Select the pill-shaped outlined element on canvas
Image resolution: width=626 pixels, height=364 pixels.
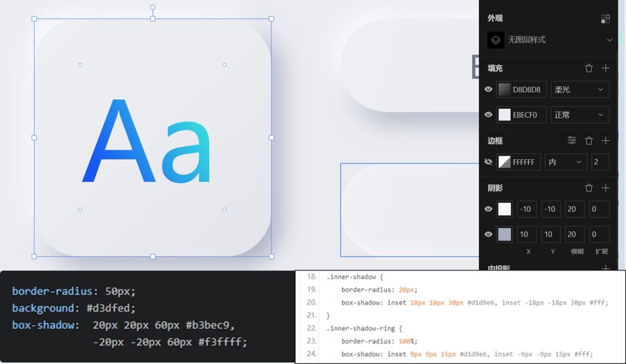click(410, 210)
